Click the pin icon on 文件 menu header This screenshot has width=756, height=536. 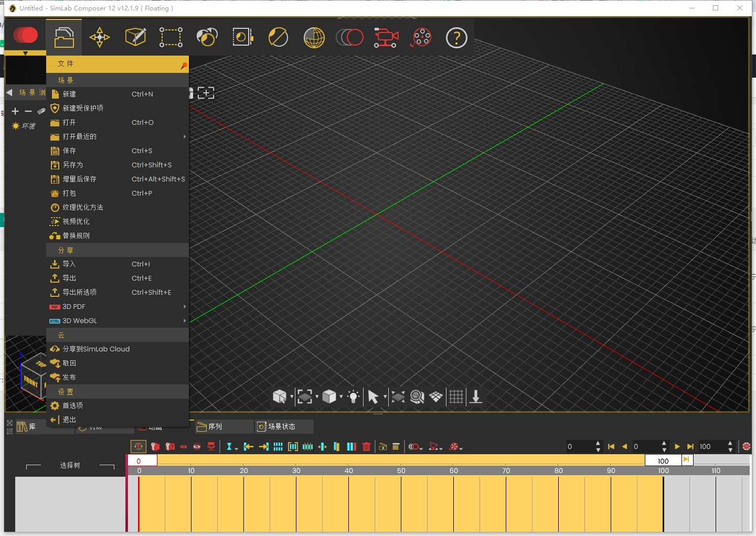click(184, 66)
